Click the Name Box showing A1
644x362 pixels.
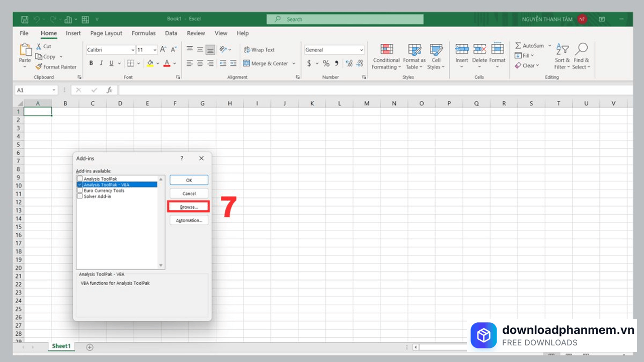click(36, 90)
